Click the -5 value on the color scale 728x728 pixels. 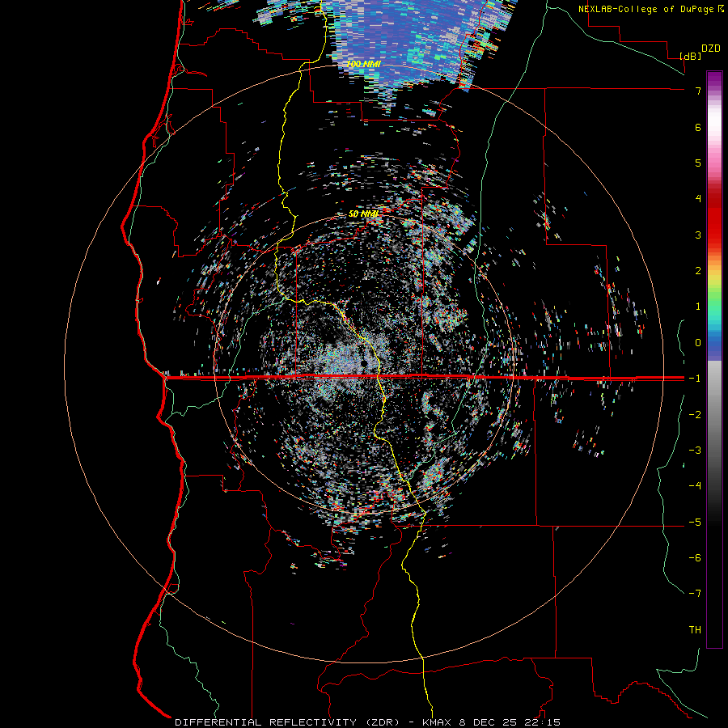point(695,523)
